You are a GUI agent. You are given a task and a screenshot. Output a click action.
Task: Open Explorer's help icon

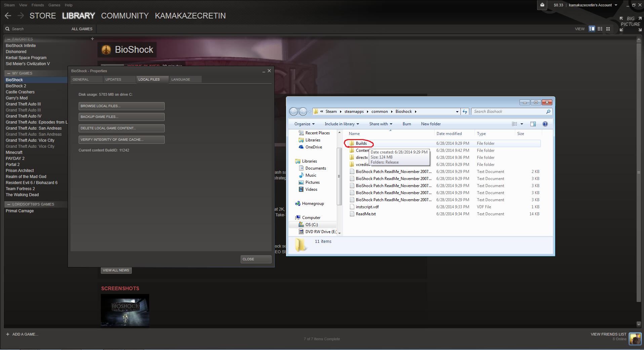coord(545,124)
